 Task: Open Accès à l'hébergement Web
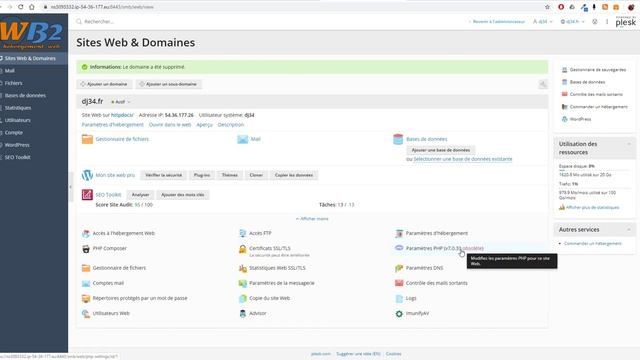tap(124, 233)
